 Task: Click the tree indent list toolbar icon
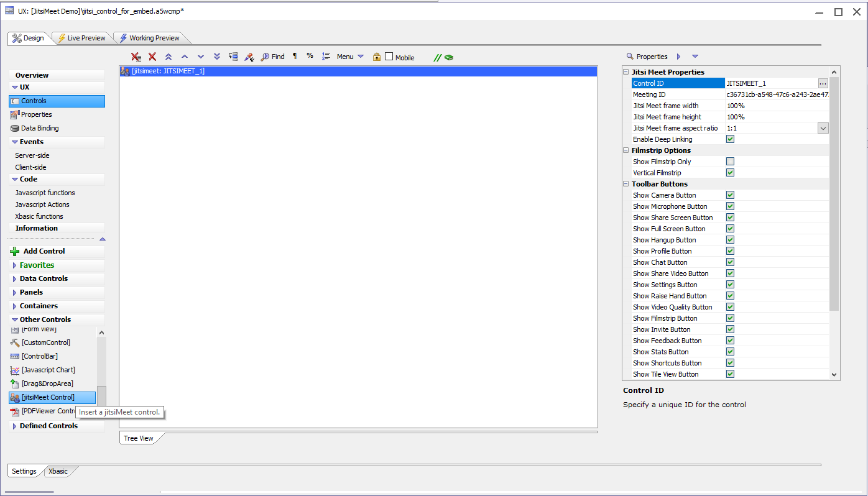[233, 57]
